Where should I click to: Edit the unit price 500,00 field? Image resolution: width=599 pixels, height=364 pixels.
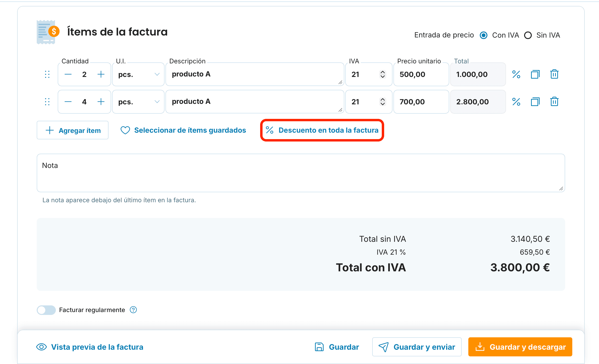421,74
